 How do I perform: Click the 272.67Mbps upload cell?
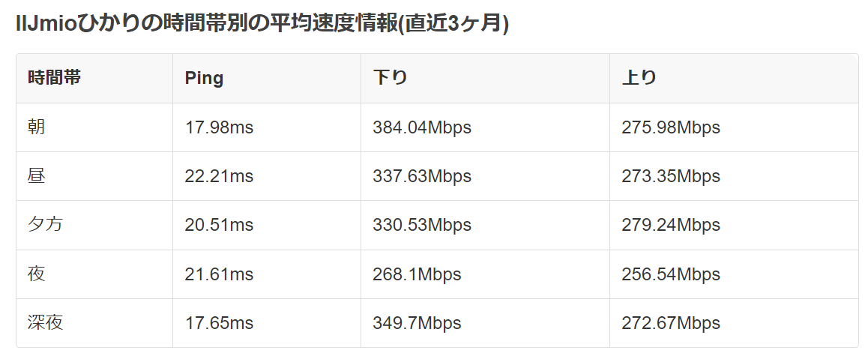pos(670,323)
